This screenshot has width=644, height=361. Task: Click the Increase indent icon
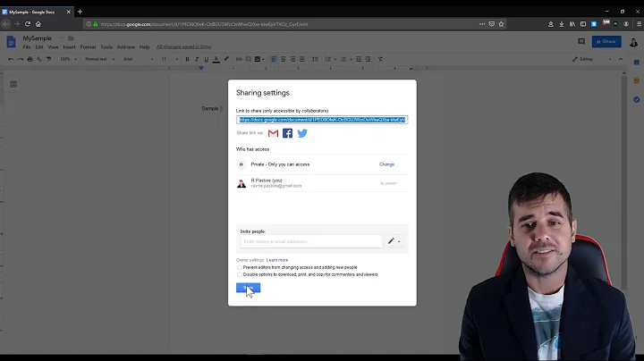coord(368,59)
